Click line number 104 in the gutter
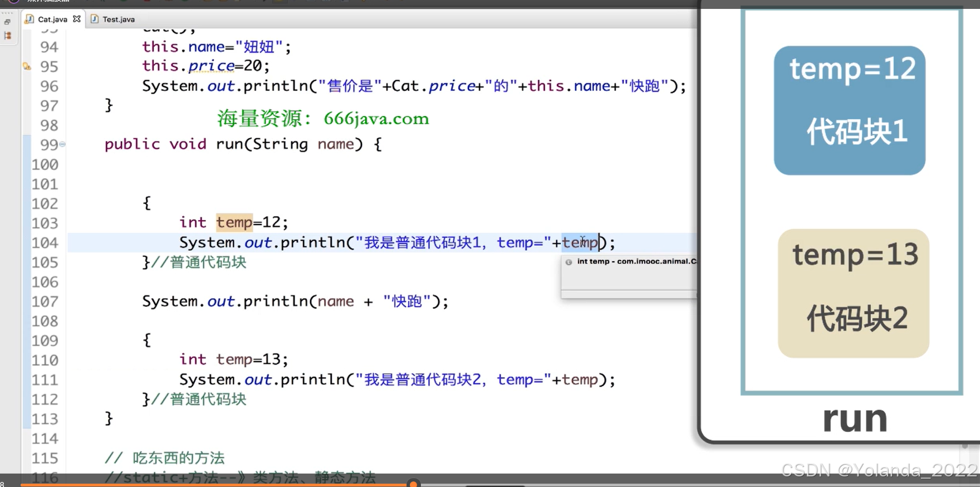Screen dimensions: 980x487 (45, 243)
